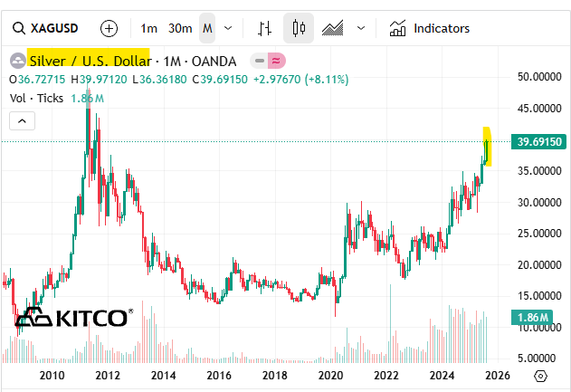The width and height of the screenshot is (571, 392).
Task: Select the bars chart style icon
Action: click(264, 28)
